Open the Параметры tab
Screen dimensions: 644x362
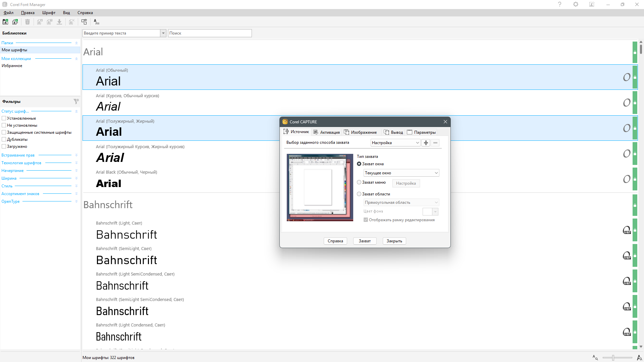tap(421, 132)
